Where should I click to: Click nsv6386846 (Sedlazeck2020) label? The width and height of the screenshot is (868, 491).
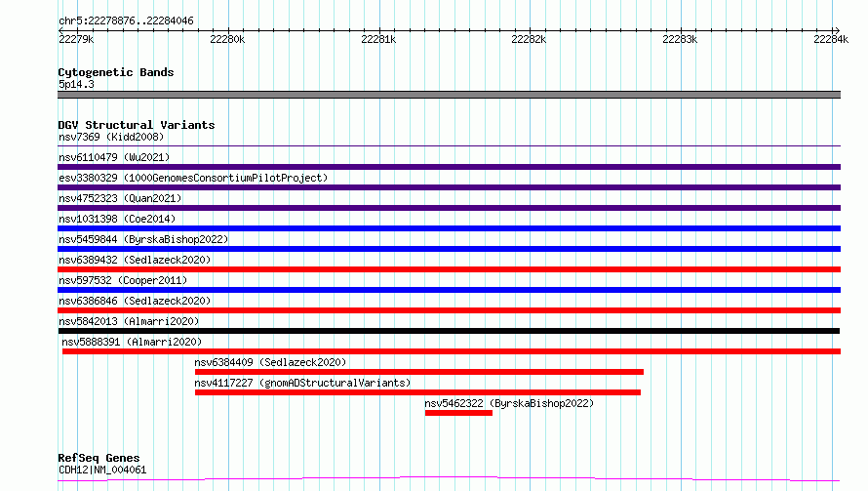point(135,301)
